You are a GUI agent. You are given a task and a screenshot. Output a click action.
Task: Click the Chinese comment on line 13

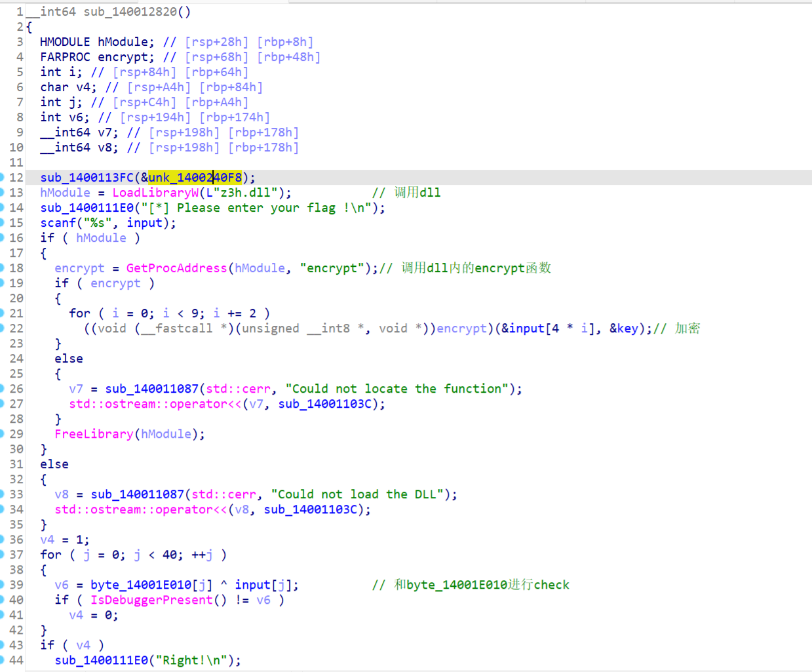tap(417, 193)
